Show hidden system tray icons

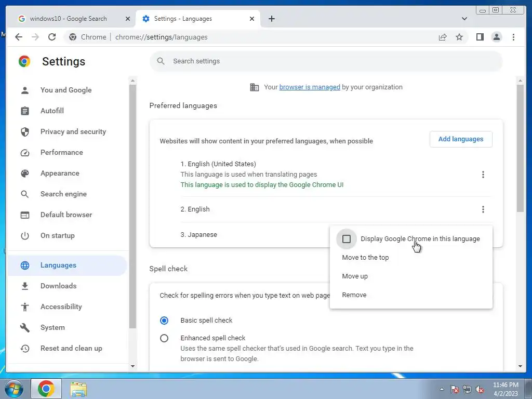coord(442,389)
